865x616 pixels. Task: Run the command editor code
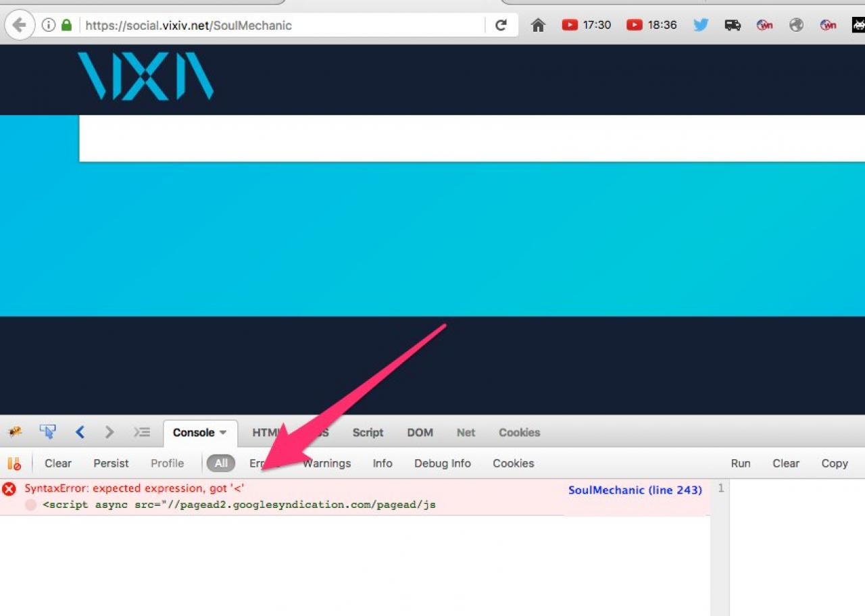pos(741,463)
